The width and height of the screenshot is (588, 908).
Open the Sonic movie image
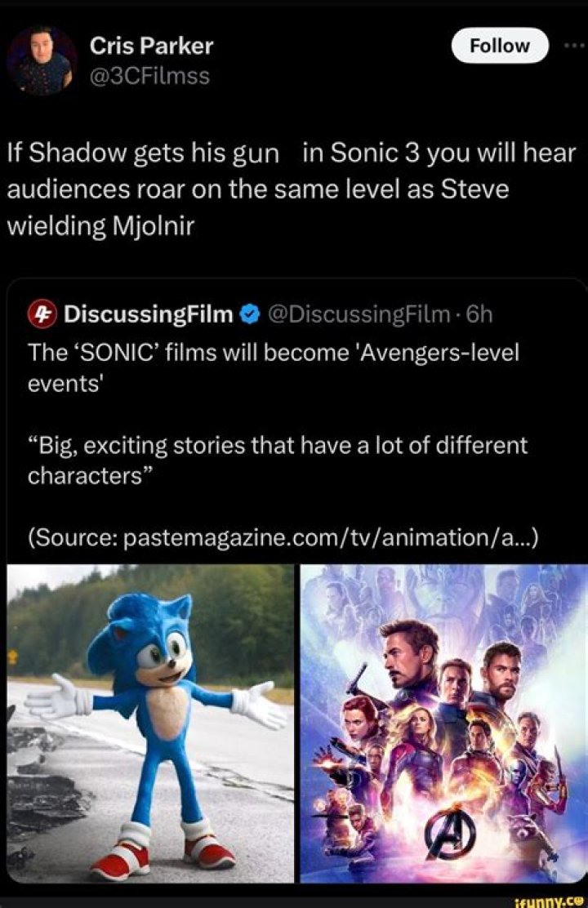[150, 723]
